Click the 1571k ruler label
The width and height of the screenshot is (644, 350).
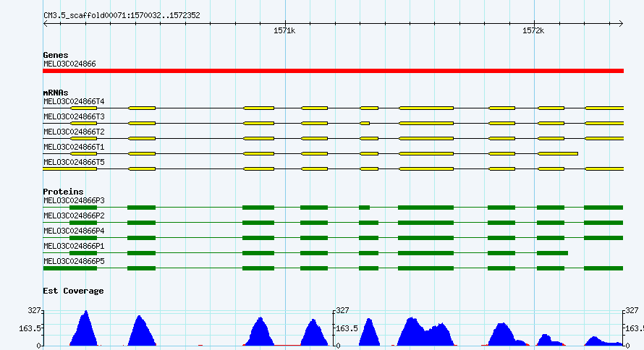[x=284, y=31]
